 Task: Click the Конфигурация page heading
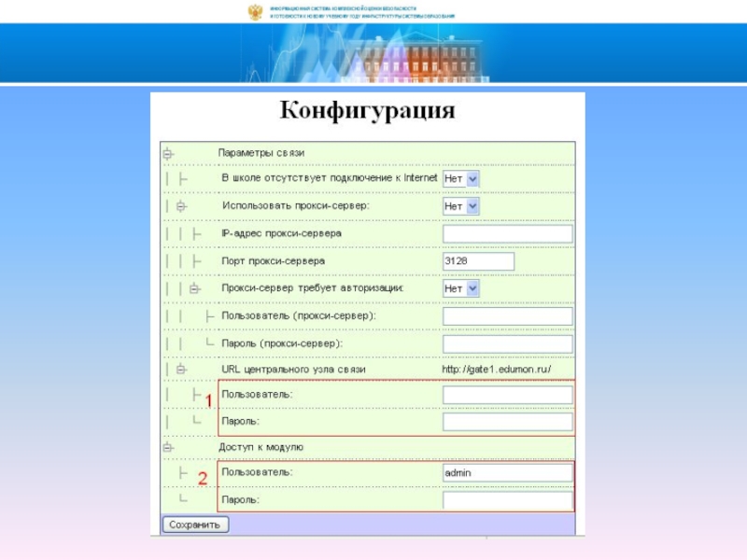point(367,110)
